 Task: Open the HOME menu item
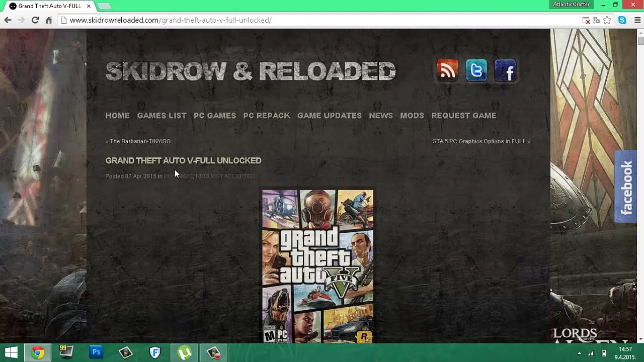click(117, 116)
